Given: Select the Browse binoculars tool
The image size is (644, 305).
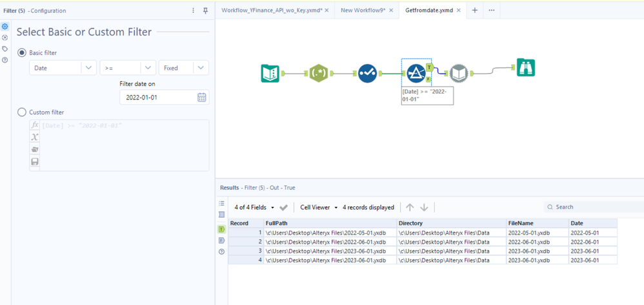Looking at the screenshot, I should (526, 67).
